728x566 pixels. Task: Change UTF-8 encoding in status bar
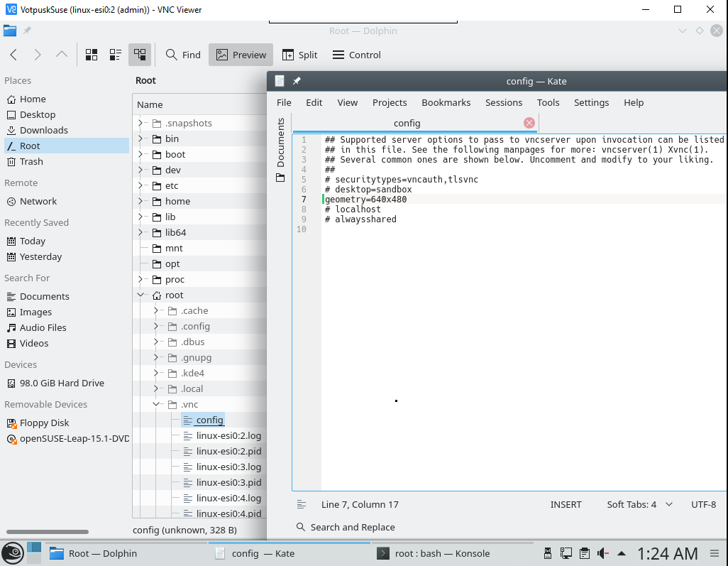[703, 505]
